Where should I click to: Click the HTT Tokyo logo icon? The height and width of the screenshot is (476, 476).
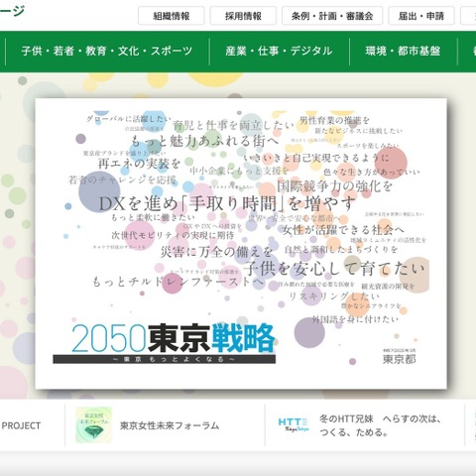tap(294, 424)
